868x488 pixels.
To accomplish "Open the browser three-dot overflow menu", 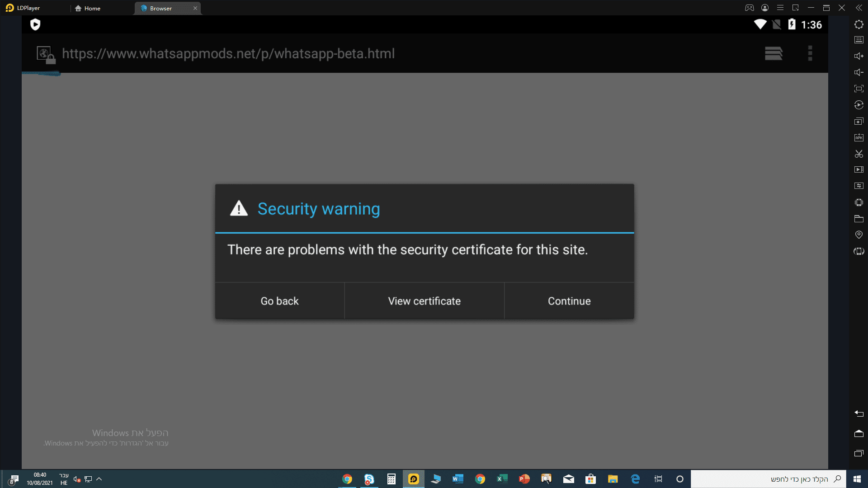I will [x=810, y=53].
